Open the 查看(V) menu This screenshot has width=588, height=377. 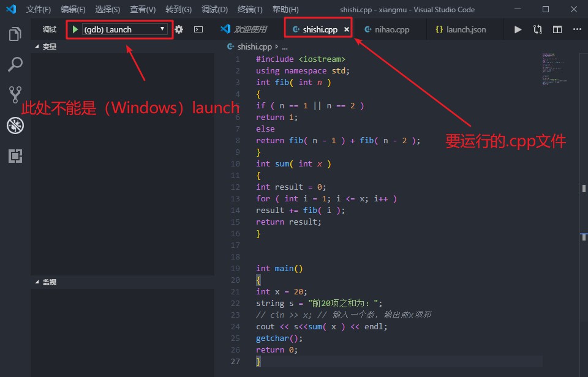tap(143, 9)
